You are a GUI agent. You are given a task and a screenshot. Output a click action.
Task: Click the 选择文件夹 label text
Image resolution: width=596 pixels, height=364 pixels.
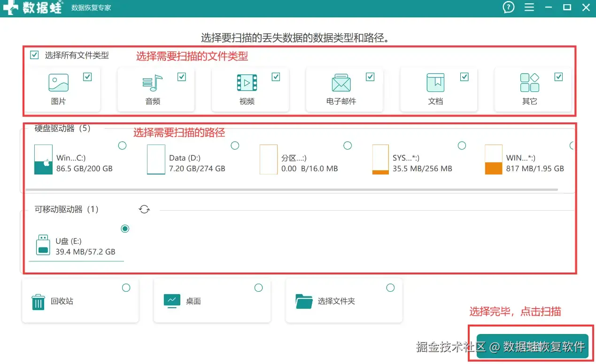pos(336,301)
